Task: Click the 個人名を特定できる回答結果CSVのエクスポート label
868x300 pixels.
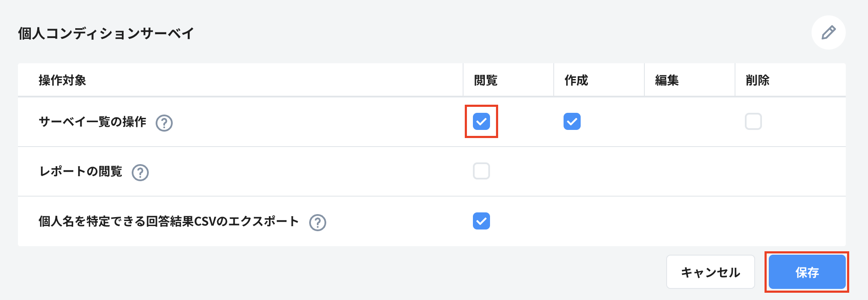Action: (x=168, y=221)
